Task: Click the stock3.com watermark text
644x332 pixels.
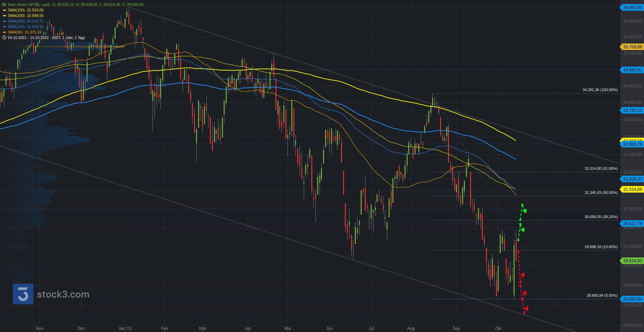Action: click(63, 294)
